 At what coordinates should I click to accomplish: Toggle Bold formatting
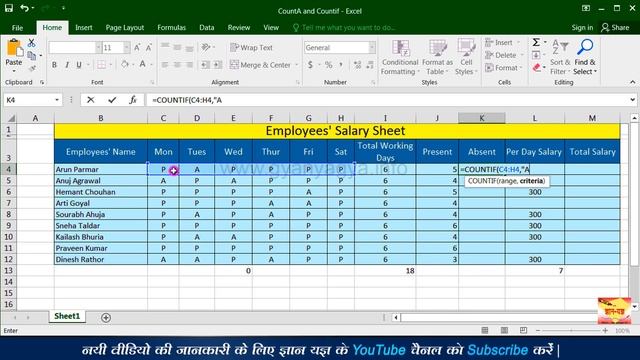coord(54,65)
